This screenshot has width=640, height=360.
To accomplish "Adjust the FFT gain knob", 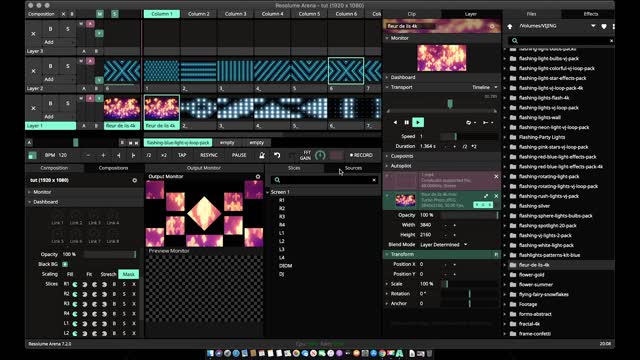I will [320, 155].
